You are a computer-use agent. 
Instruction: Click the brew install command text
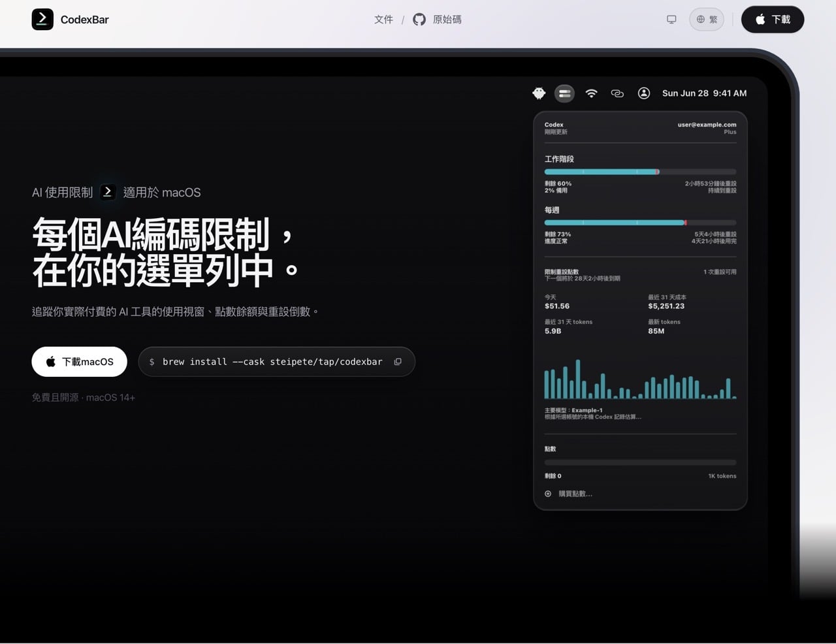pos(272,362)
